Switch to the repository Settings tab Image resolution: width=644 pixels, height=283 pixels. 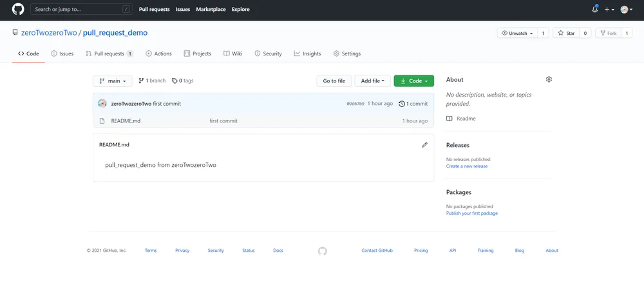pos(347,54)
